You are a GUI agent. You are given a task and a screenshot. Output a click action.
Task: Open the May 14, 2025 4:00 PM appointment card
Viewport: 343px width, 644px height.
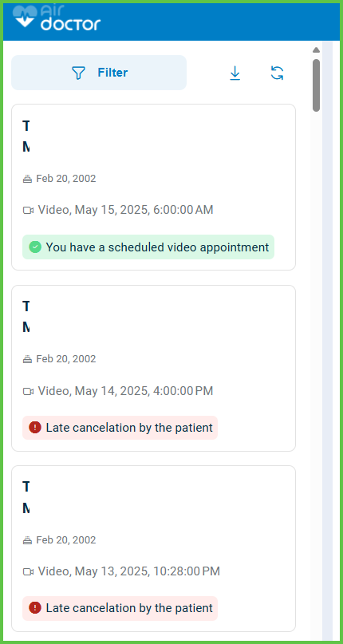click(x=153, y=368)
